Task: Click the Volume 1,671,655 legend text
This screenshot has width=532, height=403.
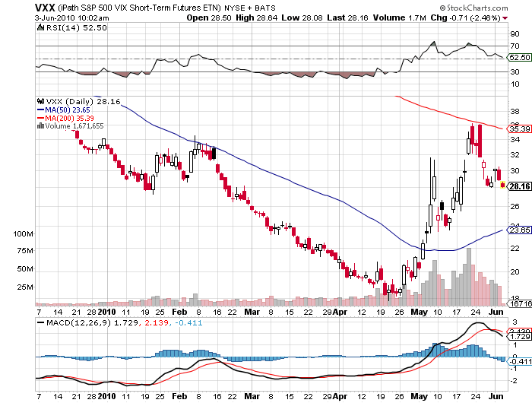Action: coord(74,126)
